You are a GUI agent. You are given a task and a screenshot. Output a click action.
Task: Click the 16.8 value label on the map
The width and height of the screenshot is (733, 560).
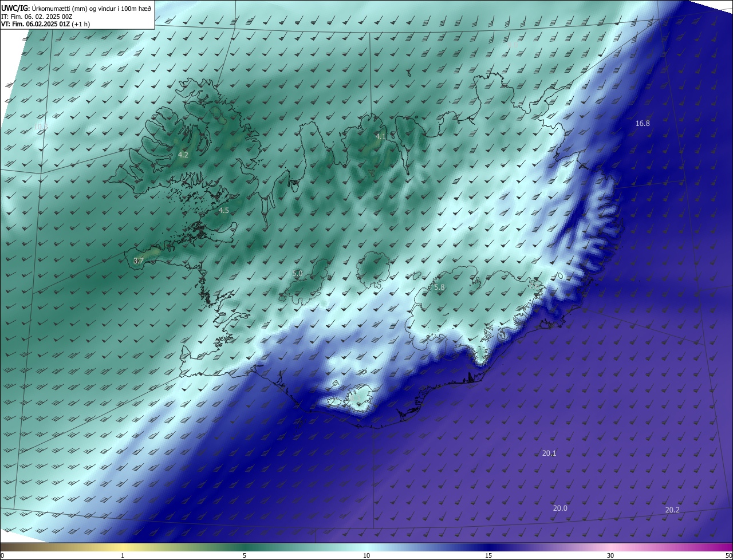[x=643, y=123]
